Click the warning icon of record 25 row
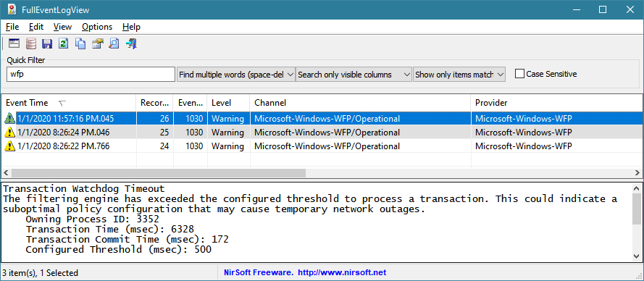This screenshot has width=644, height=281. (x=10, y=133)
